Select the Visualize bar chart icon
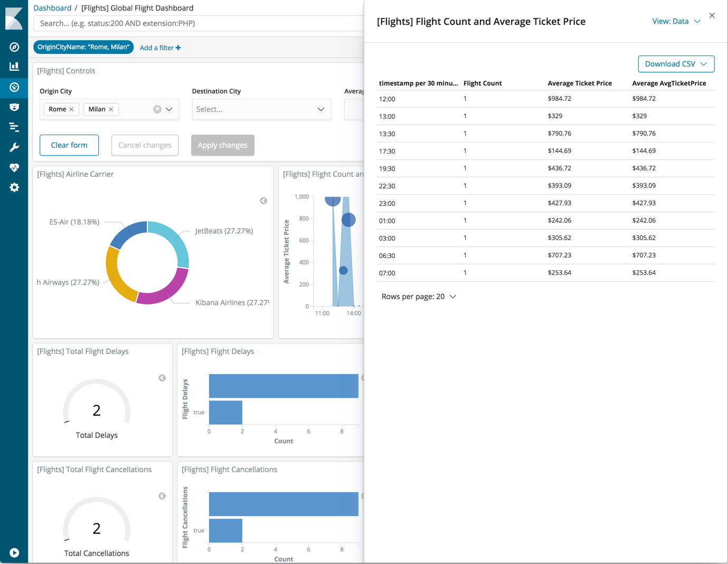The width and height of the screenshot is (728, 564). click(x=14, y=66)
